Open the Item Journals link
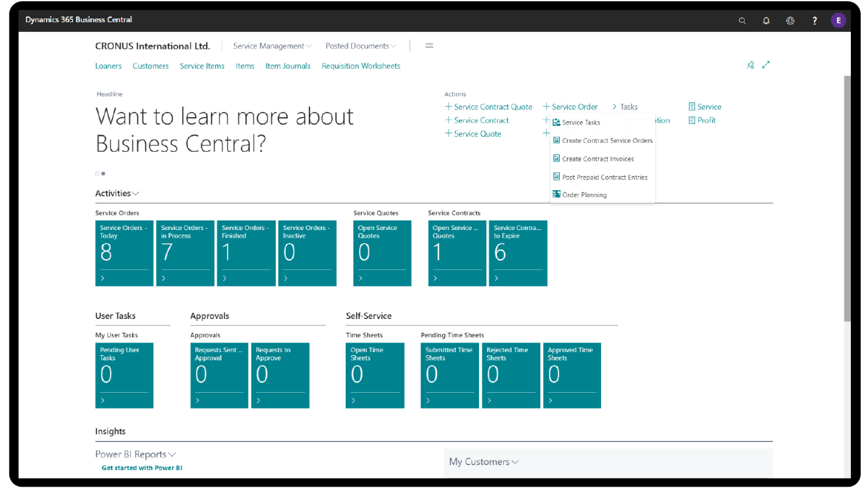This screenshot has height=488, width=868. pos(288,66)
